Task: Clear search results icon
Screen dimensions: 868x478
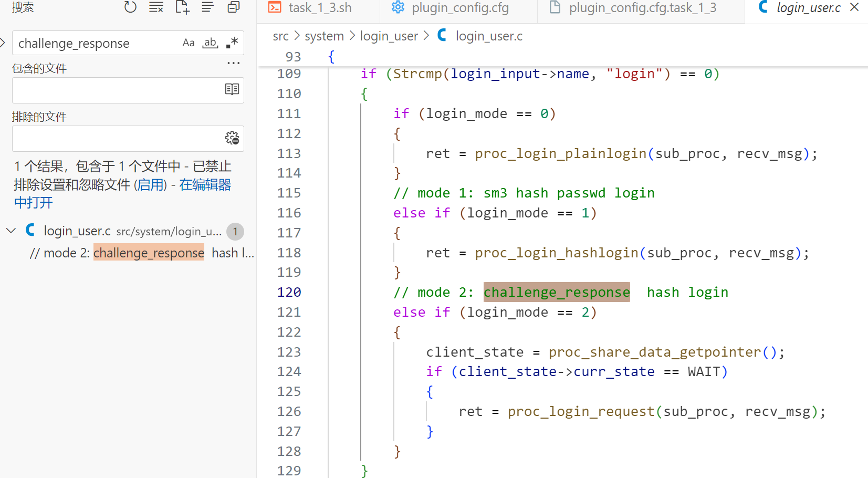Action: pos(156,7)
